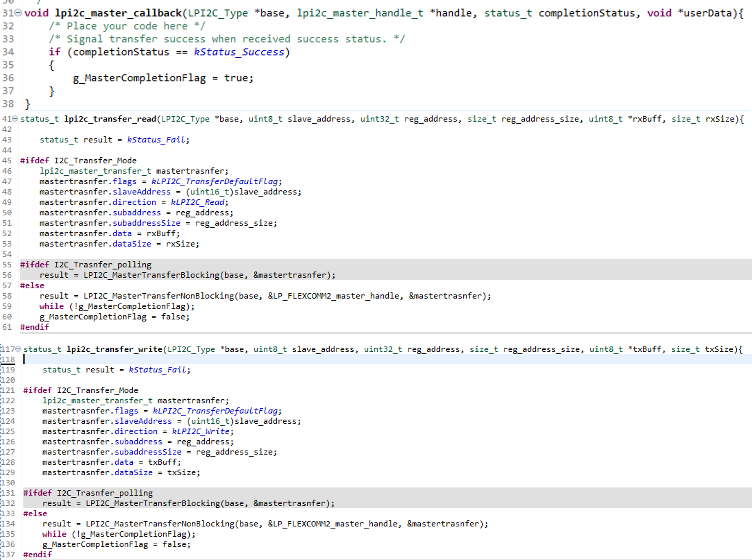
Task: Click line number 36 in the gutter
Action: coord(8,78)
